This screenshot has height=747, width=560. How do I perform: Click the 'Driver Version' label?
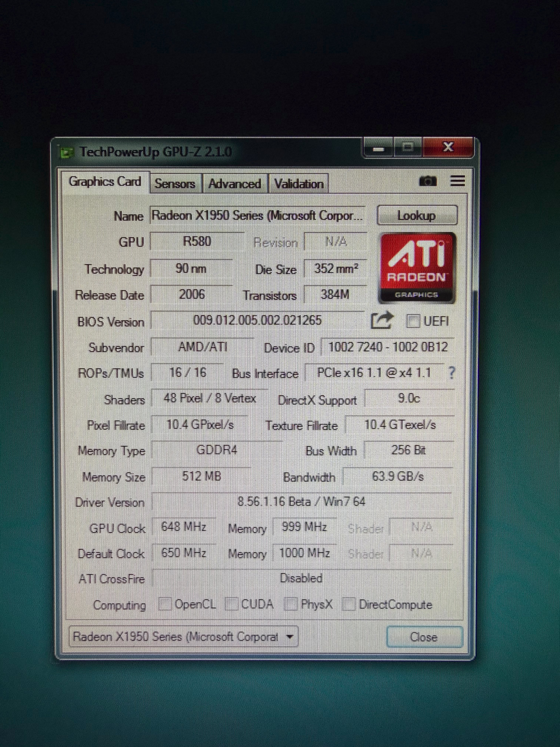coord(110,502)
